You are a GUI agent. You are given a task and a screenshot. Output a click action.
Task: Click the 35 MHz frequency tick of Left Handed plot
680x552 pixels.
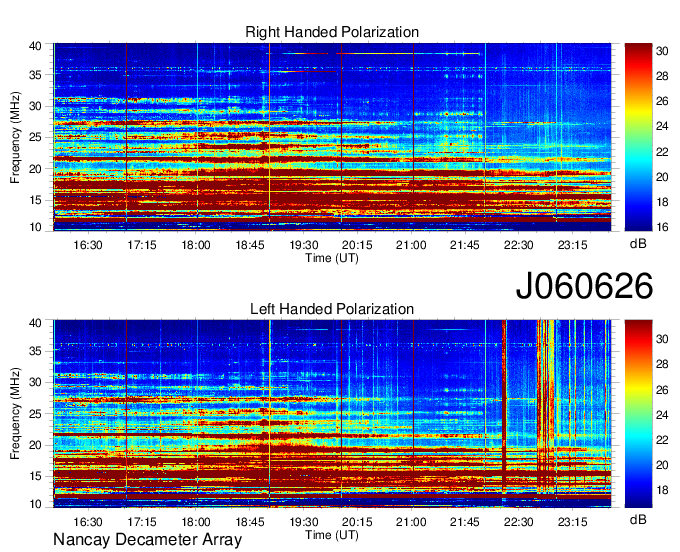tap(36, 351)
